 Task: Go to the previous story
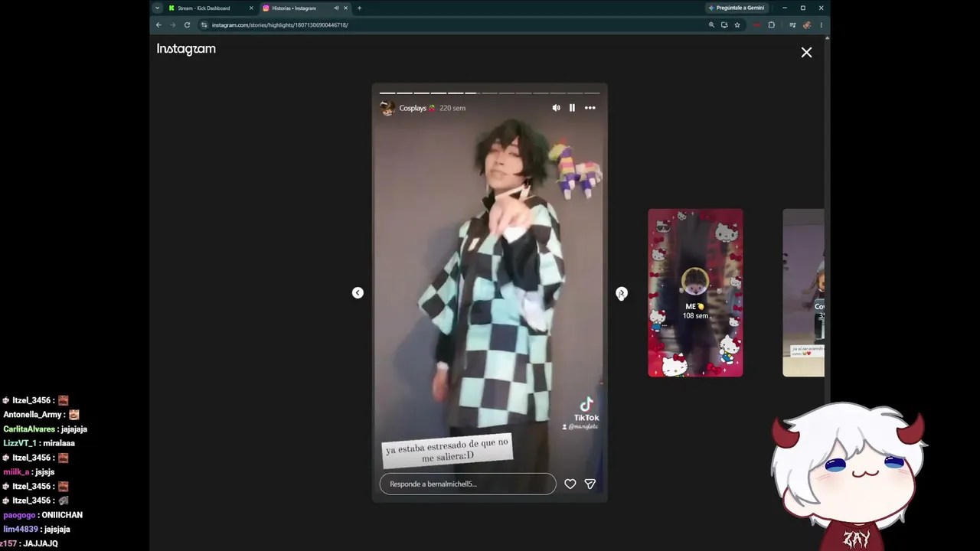click(358, 293)
